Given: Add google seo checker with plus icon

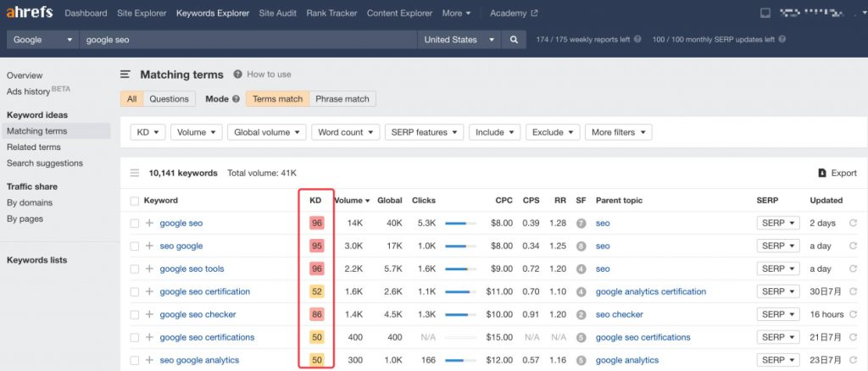Looking at the screenshot, I should pyautogui.click(x=149, y=314).
